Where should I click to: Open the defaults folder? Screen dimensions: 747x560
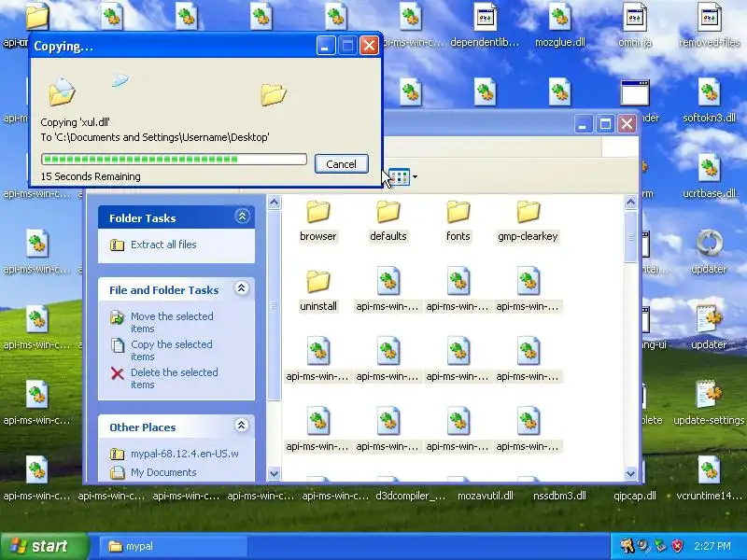pos(388,221)
